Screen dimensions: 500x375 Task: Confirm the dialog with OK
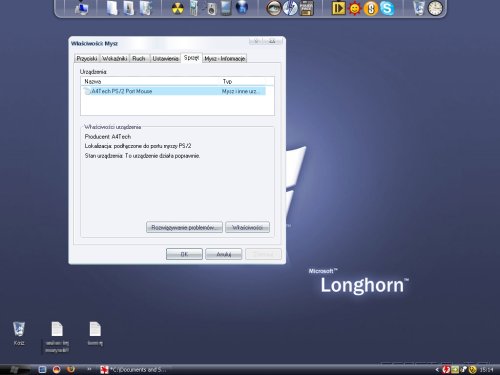click(x=184, y=254)
